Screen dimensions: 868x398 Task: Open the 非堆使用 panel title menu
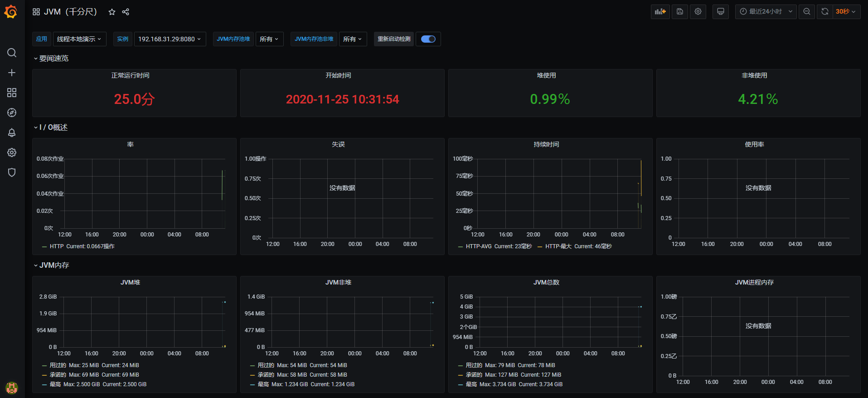755,75
